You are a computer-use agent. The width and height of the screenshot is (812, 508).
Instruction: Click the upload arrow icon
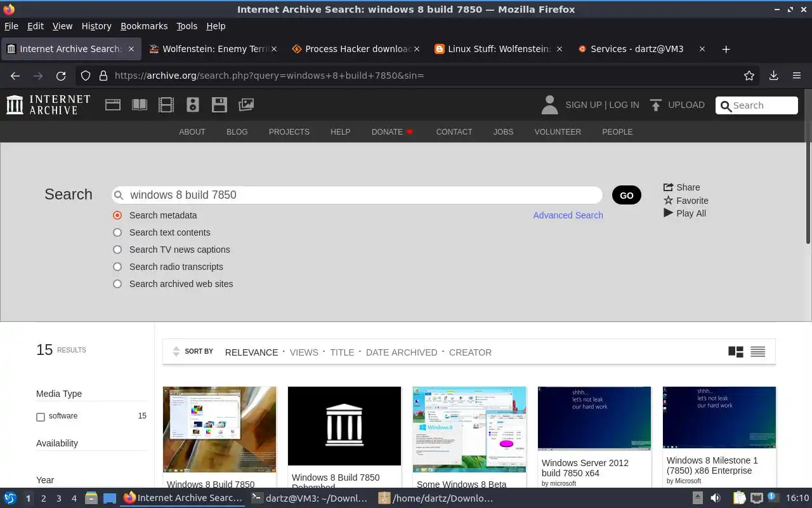click(656, 105)
